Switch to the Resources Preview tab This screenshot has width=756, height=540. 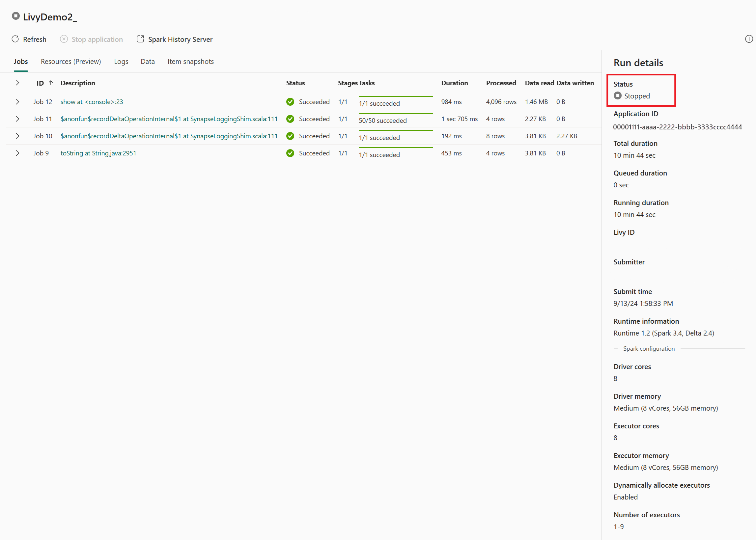click(71, 61)
